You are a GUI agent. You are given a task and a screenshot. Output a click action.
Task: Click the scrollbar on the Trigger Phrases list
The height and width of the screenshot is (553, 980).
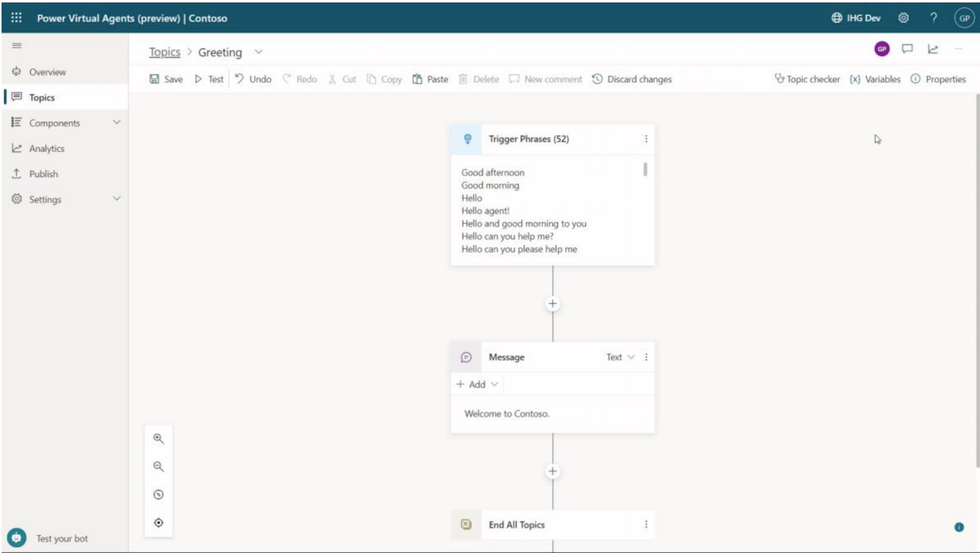[x=644, y=169]
